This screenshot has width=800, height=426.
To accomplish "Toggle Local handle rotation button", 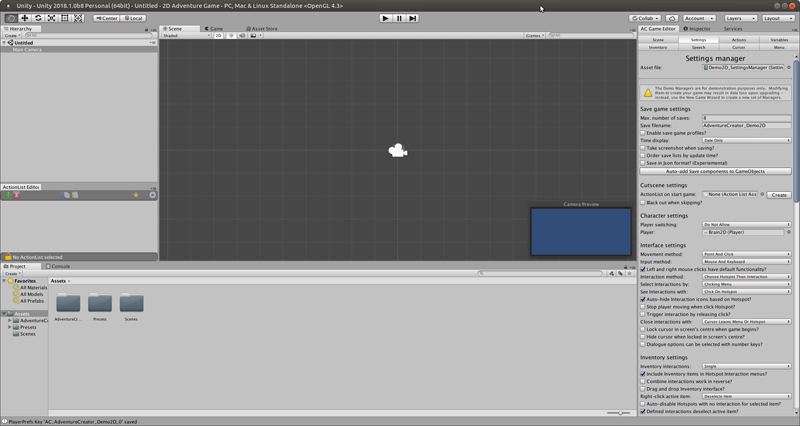I will click(x=134, y=18).
